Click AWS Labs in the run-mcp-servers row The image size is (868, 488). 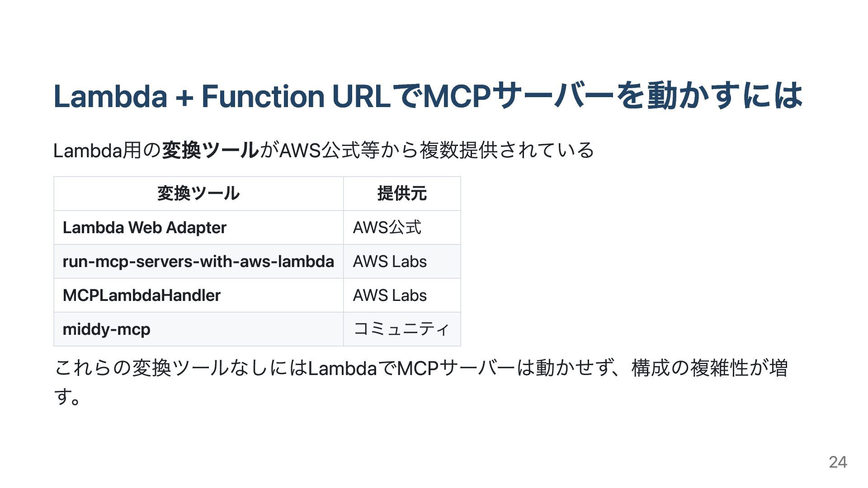click(390, 261)
